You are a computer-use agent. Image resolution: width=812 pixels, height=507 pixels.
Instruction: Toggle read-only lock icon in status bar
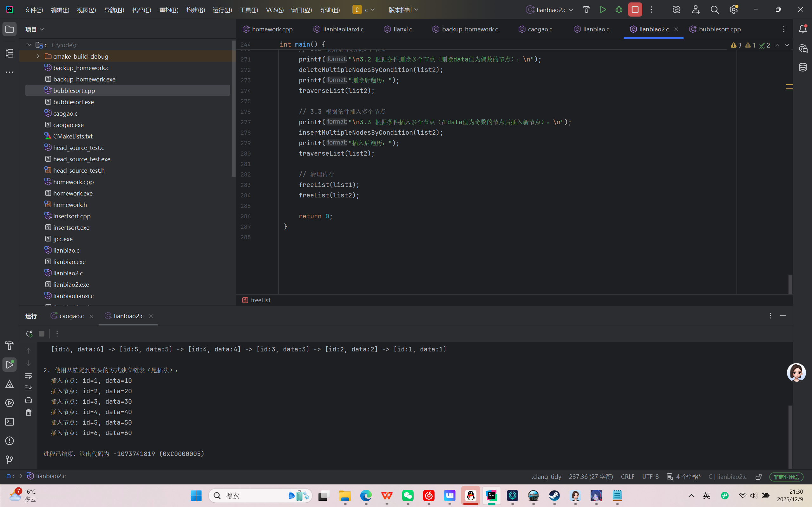[758, 477]
